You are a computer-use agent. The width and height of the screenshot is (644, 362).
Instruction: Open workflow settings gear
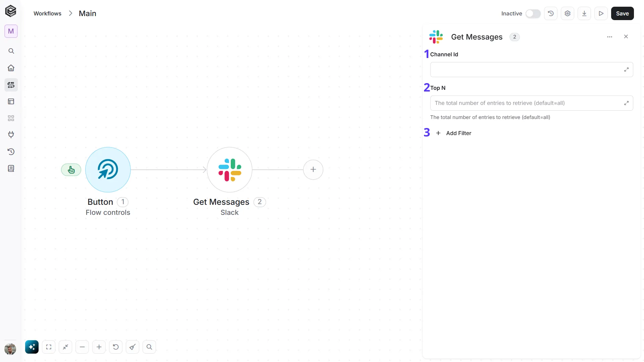click(568, 13)
